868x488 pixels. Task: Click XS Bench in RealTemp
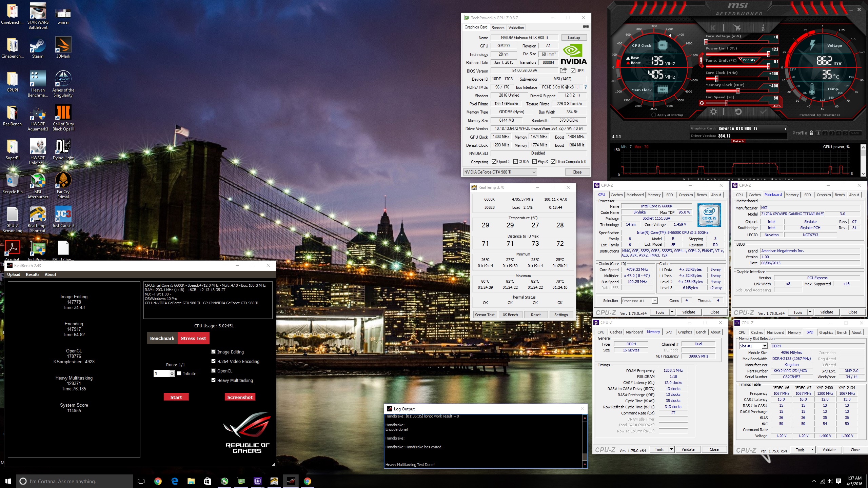(x=510, y=315)
